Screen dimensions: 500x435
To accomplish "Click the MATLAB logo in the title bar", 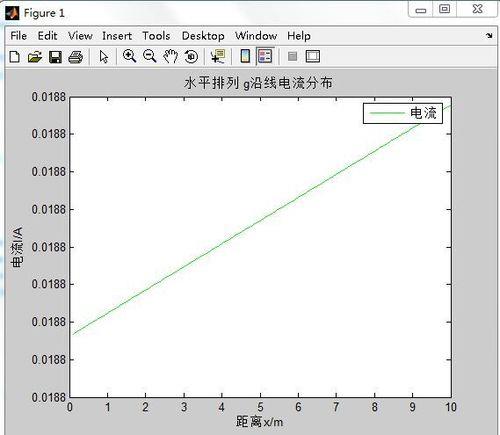I will click(x=12, y=14).
